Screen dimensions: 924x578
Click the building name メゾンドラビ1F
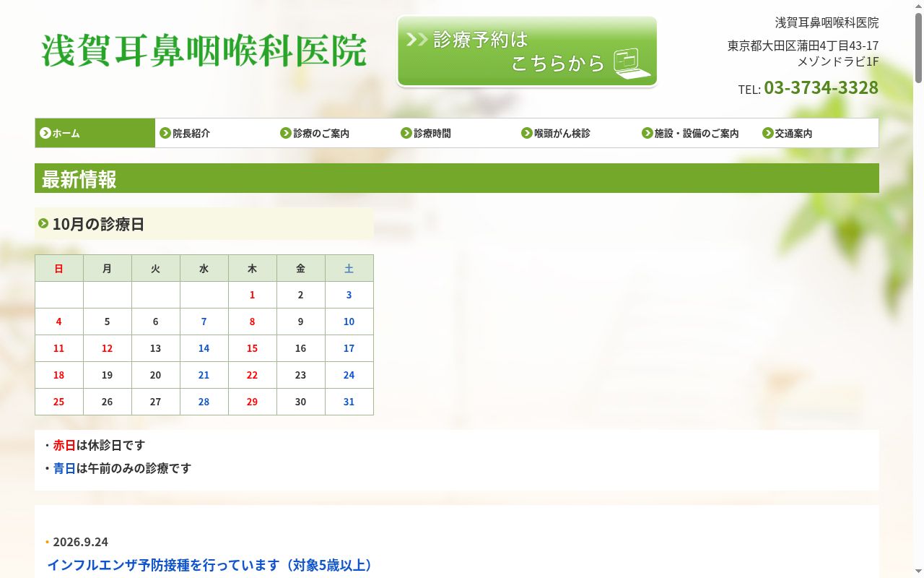(837, 61)
